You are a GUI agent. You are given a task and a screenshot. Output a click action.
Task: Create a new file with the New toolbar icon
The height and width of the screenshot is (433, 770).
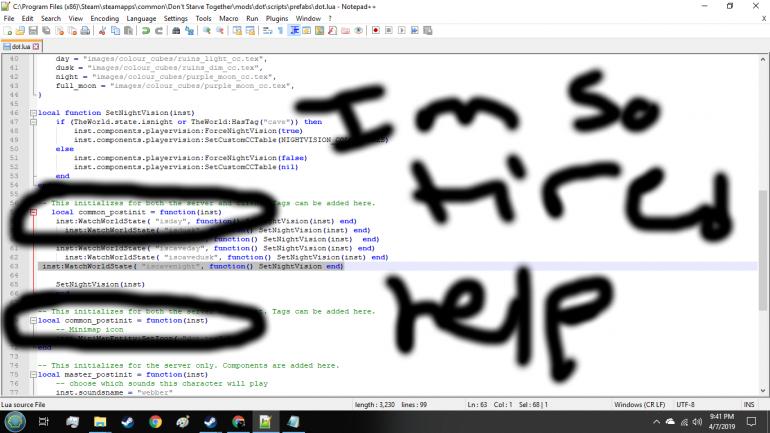click(7, 30)
